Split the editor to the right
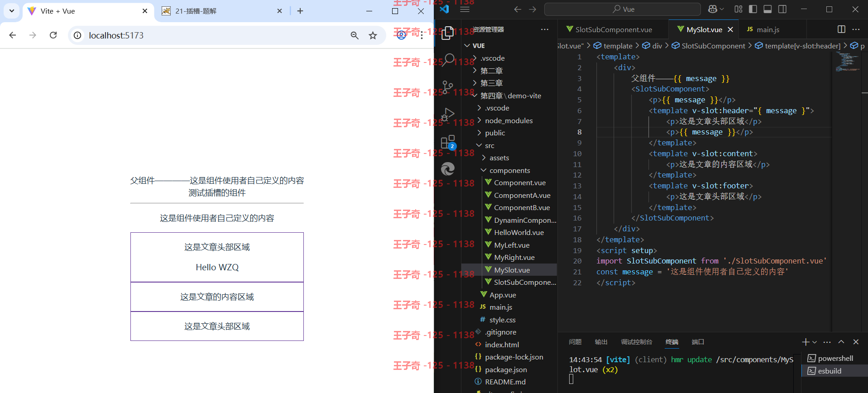This screenshot has height=393, width=868. click(x=841, y=29)
